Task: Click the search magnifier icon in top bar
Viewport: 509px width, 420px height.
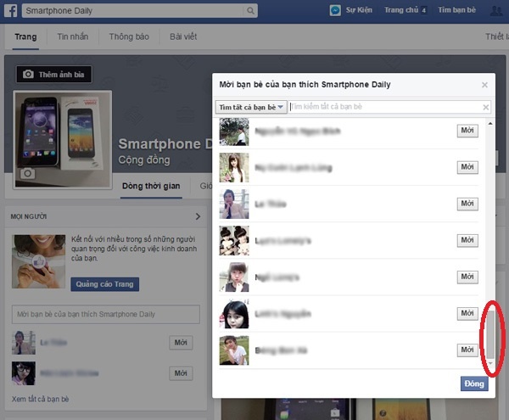Action: click(x=249, y=12)
